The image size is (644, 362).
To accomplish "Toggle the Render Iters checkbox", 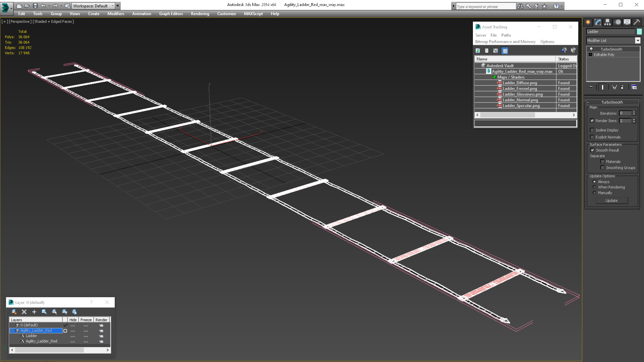I will tap(592, 120).
